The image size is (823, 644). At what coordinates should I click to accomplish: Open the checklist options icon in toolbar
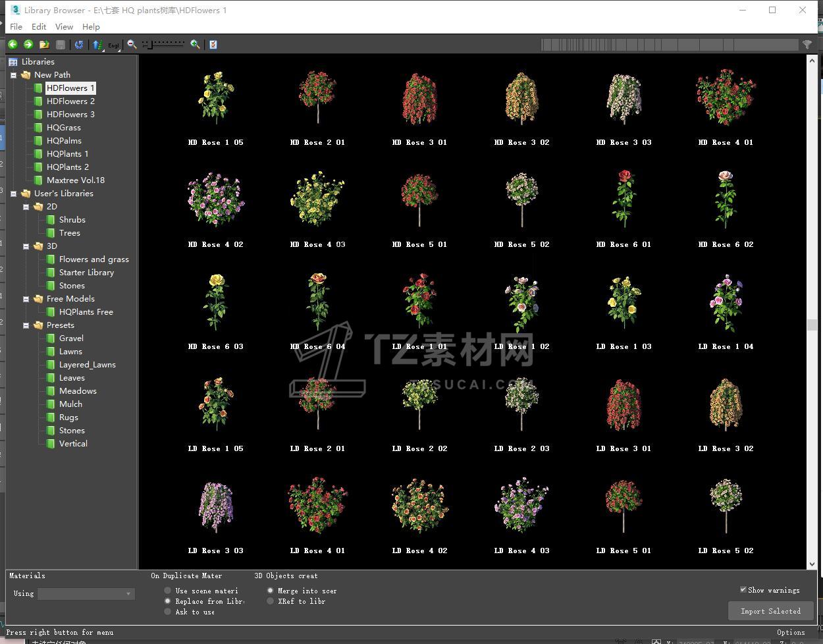click(x=213, y=44)
